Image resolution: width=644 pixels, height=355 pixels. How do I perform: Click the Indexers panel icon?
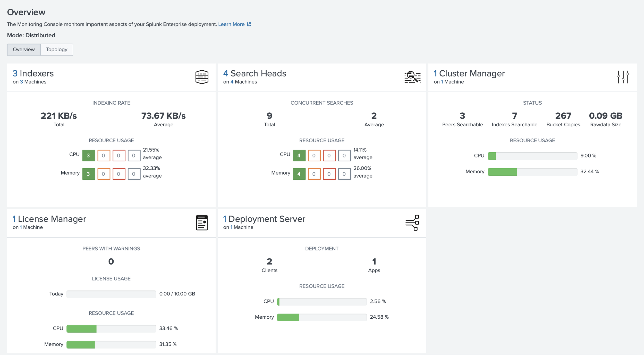click(202, 77)
